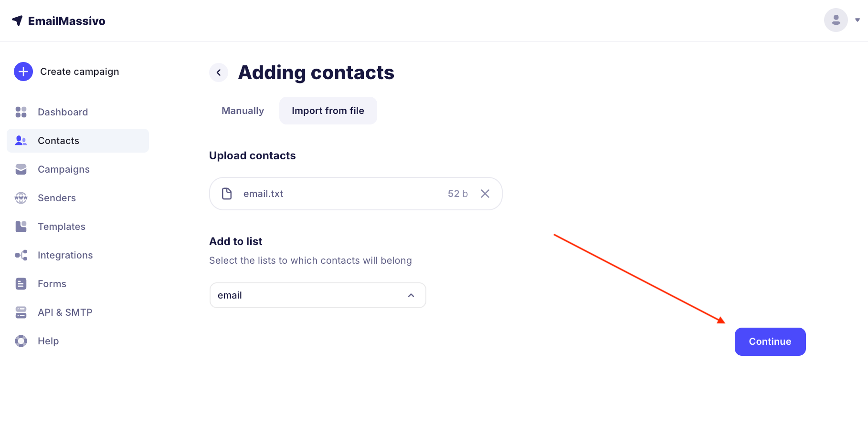Image resolution: width=868 pixels, height=434 pixels.
Task: Click the user avatar icon
Action: 836,20
